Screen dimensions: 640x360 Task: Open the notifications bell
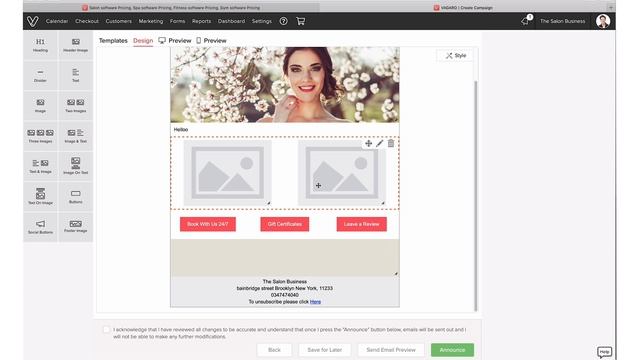pos(525,21)
